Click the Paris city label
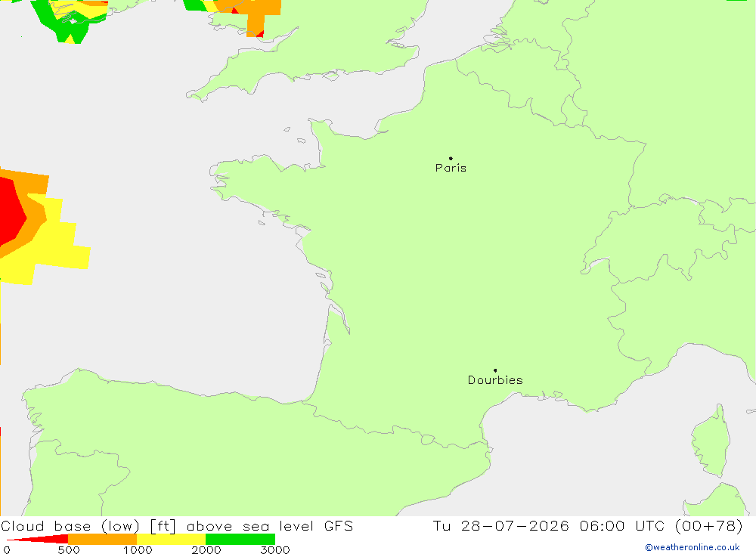 pyautogui.click(x=451, y=168)
